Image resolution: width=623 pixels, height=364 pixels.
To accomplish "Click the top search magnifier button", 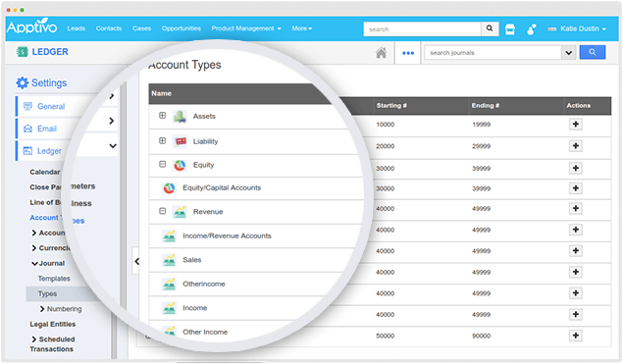I will point(490,28).
